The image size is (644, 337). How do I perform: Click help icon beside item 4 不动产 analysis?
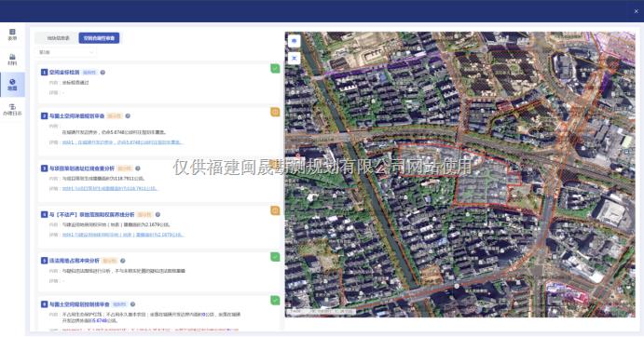158,214
